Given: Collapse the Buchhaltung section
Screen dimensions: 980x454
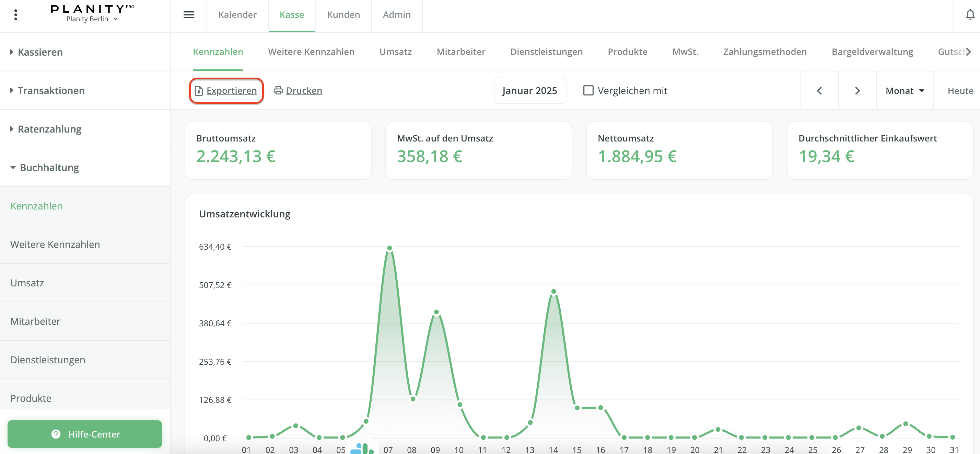Looking at the screenshot, I should coord(85,168).
